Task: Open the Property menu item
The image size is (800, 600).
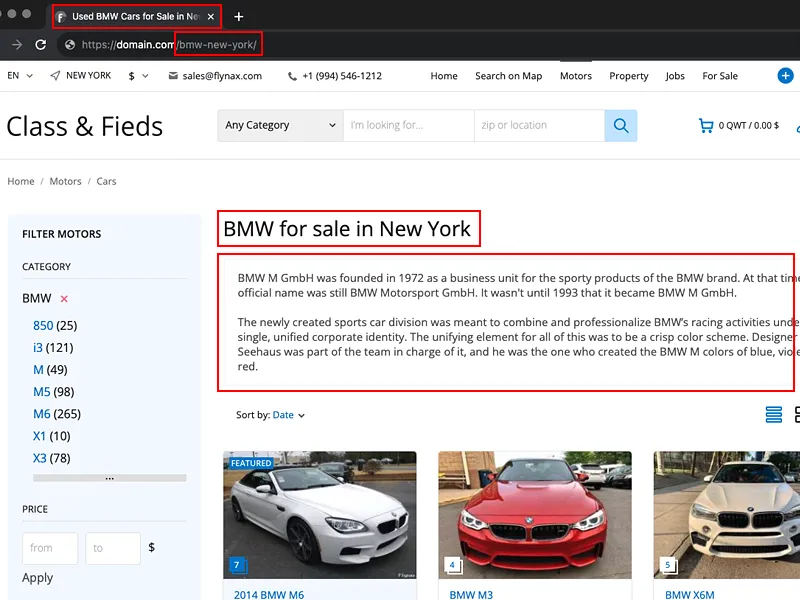Action: (629, 76)
